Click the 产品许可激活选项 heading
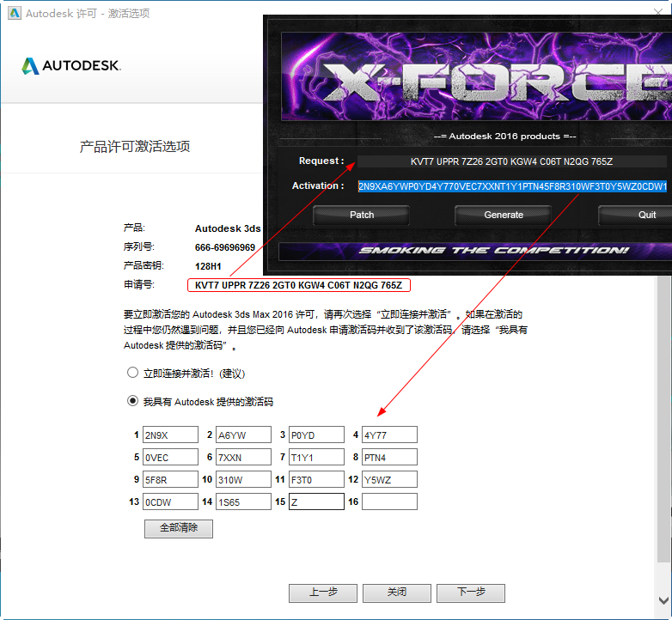The height and width of the screenshot is (620, 672). tap(135, 147)
